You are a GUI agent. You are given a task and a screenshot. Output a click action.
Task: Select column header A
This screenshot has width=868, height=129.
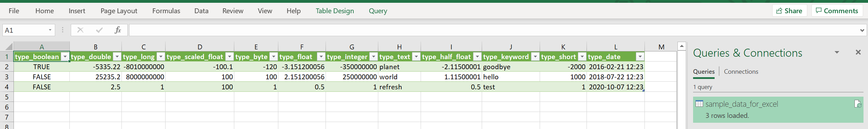tap(41, 47)
